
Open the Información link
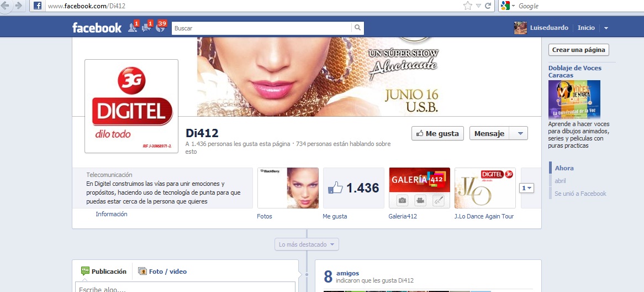pos(112,214)
